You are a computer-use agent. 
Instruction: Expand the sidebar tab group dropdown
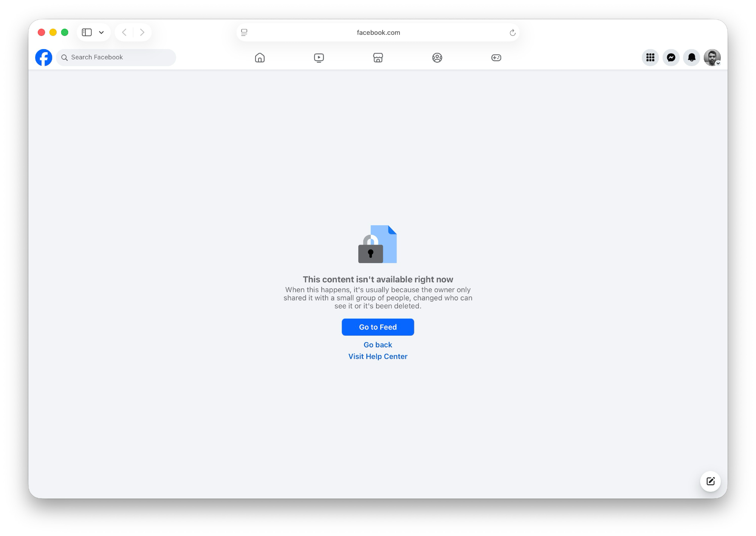coord(101,33)
